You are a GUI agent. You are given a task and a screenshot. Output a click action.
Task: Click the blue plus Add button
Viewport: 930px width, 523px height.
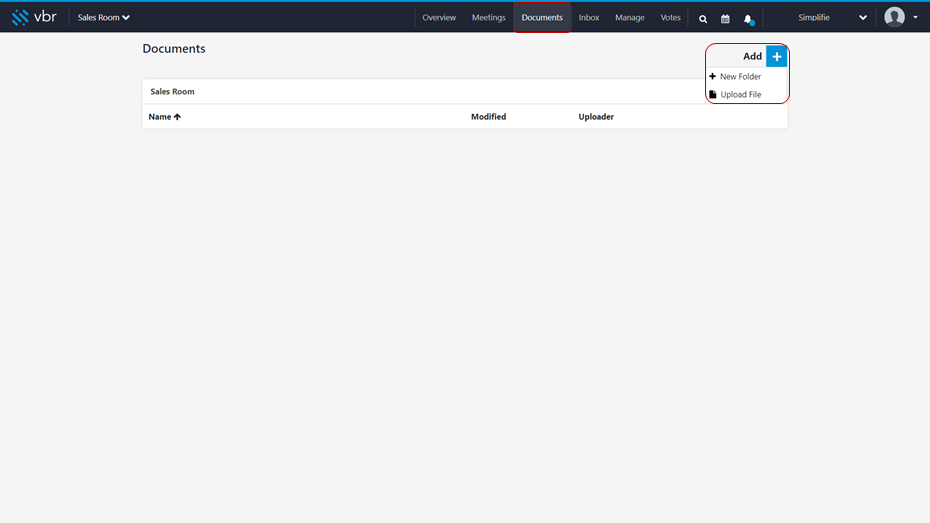[776, 56]
